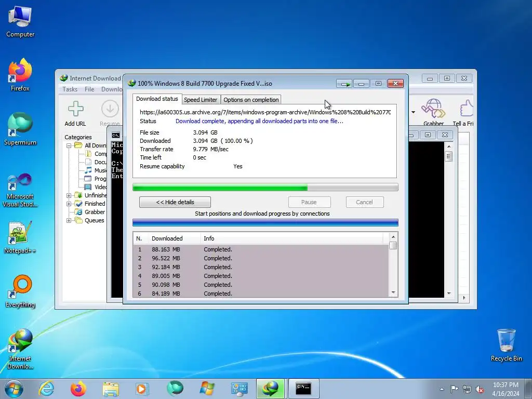Image resolution: width=532 pixels, height=399 pixels.
Task: Open Supermium from the taskbar
Action: pyautogui.click(x=175, y=389)
